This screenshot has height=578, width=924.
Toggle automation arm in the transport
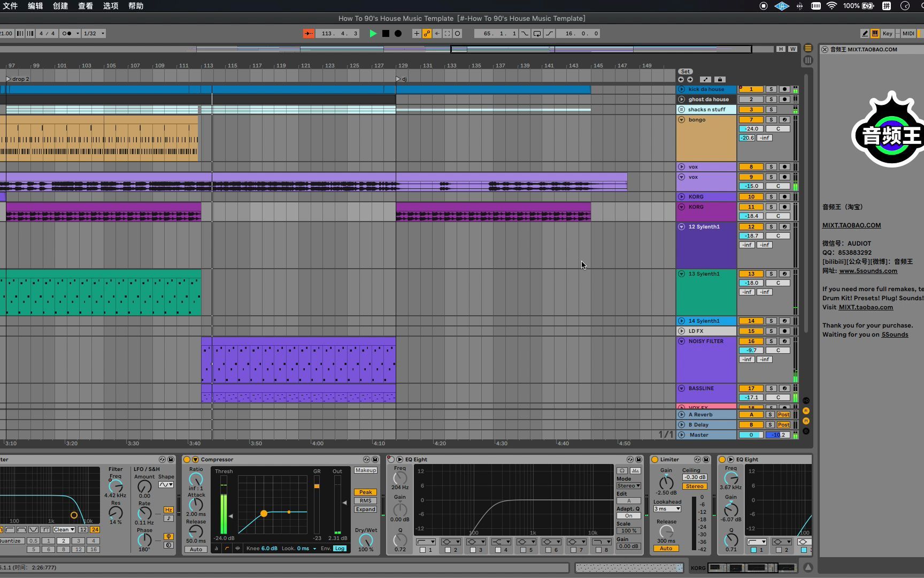point(427,33)
